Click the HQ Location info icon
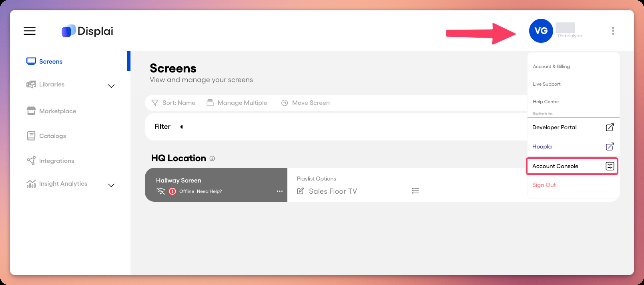The height and width of the screenshot is (285, 644). pyautogui.click(x=212, y=159)
